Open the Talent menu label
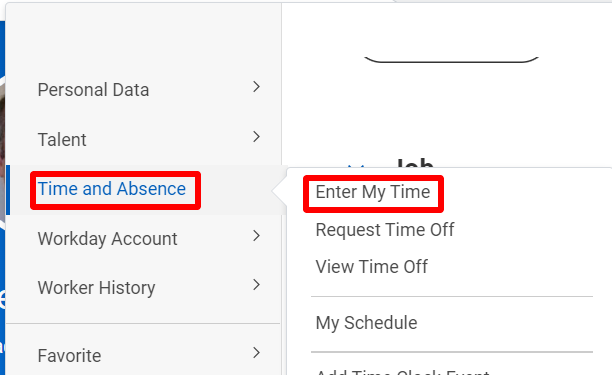The height and width of the screenshot is (375, 612). click(x=62, y=140)
